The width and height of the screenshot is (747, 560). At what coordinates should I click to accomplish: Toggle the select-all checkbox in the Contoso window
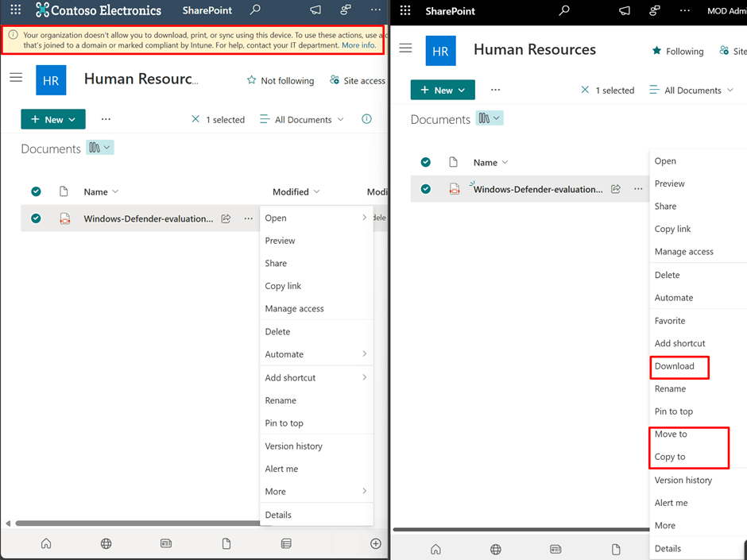[36, 191]
